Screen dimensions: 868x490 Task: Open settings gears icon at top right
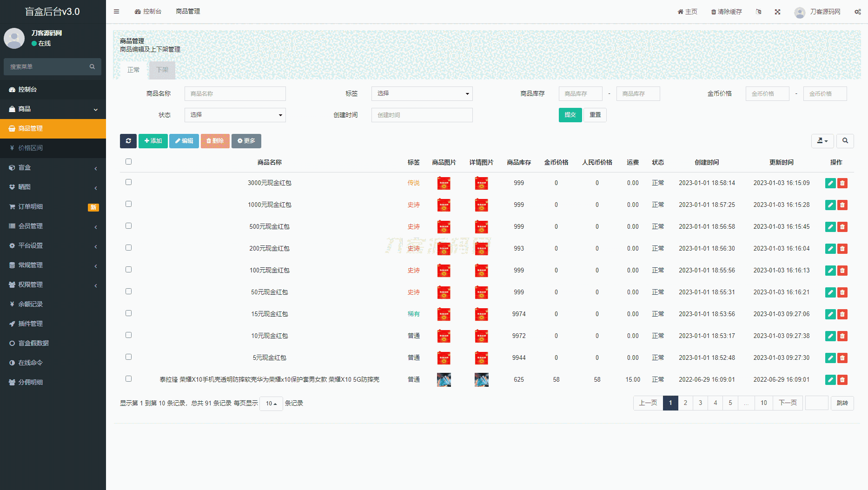click(x=857, y=12)
